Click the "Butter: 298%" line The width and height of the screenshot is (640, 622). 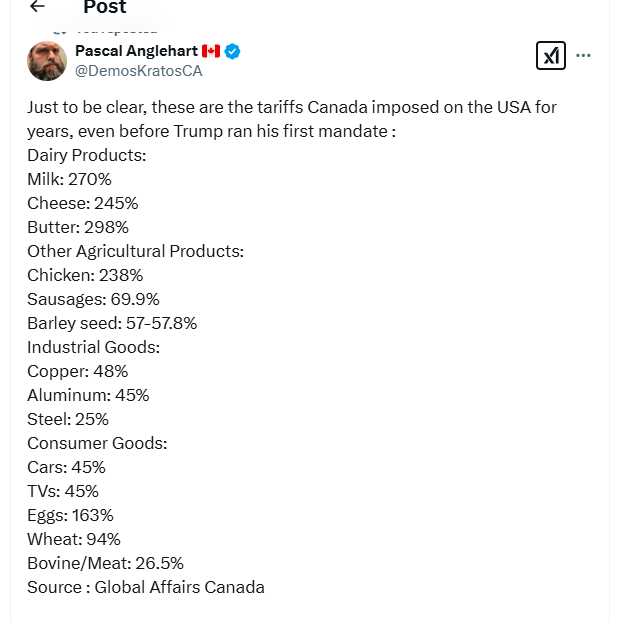78,227
